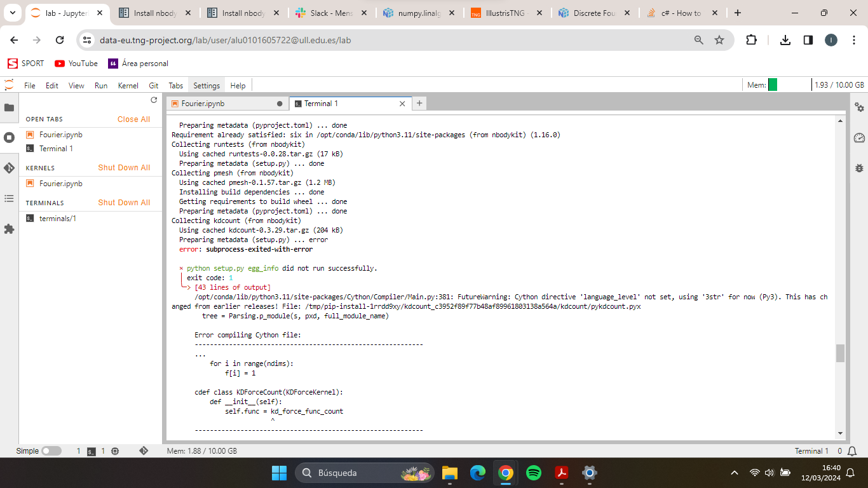Click the kernel settings icon in the status bar
This screenshot has width=868, height=488.
coord(115,451)
